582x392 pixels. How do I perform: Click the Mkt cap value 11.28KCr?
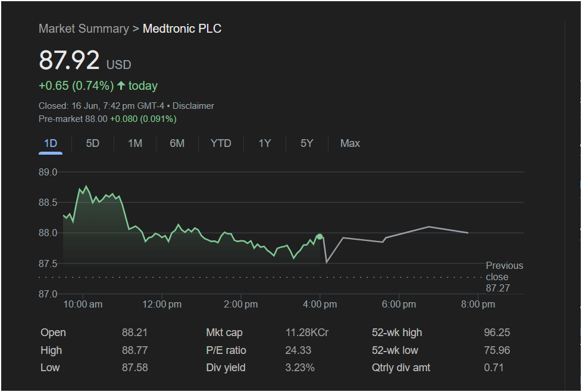[x=307, y=333]
